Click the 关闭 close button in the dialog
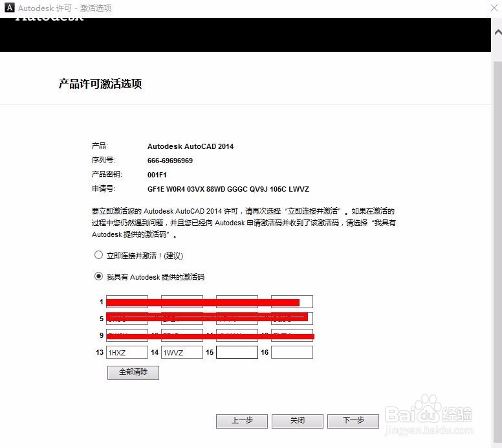 pyautogui.click(x=298, y=421)
